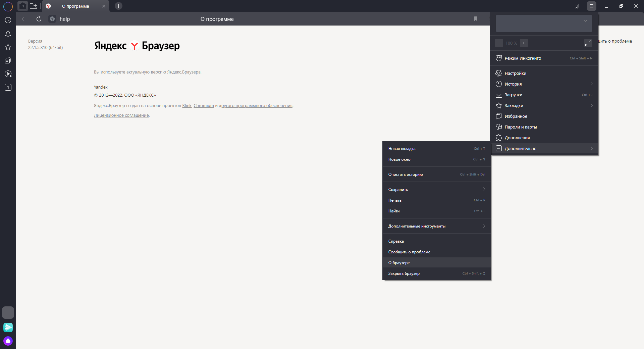Select Закрыть браузер in submenu
Viewport: 644px width, 349px height.
pos(437,273)
